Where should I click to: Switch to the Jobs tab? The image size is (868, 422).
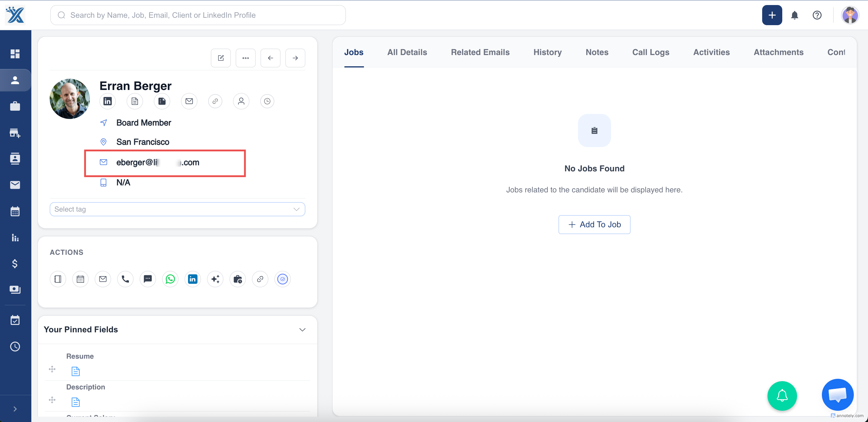coord(354,52)
